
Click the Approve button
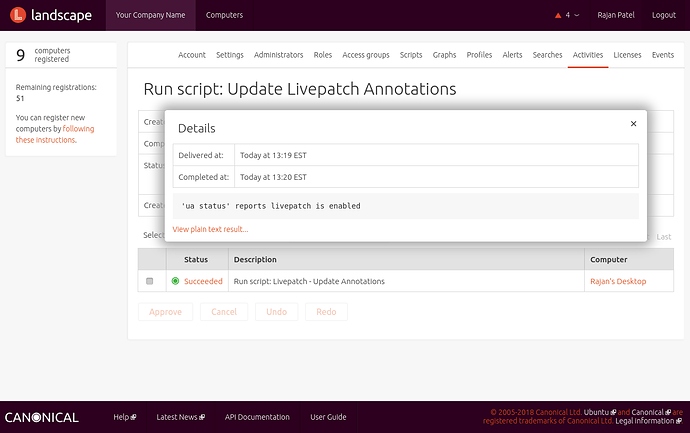165,312
